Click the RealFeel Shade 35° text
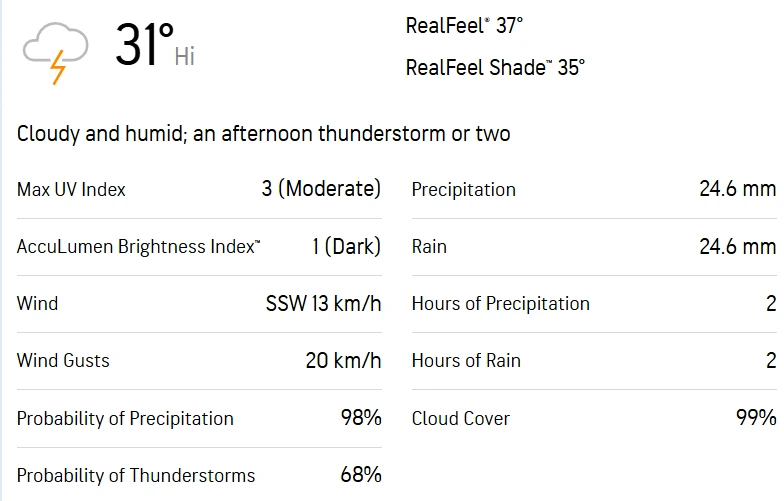784x501 pixels. tap(495, 68)
